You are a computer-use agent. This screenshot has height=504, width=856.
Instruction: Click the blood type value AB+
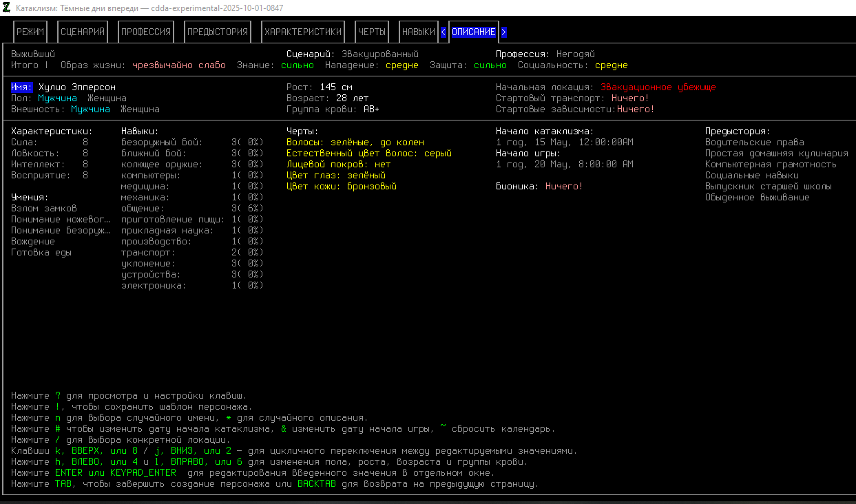372,109
